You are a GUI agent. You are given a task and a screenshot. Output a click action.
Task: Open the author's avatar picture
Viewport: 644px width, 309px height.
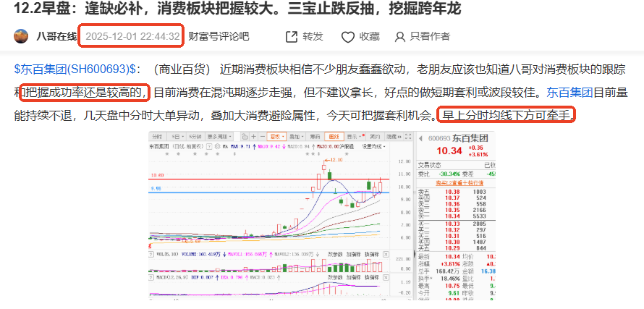tap(21, 36)
